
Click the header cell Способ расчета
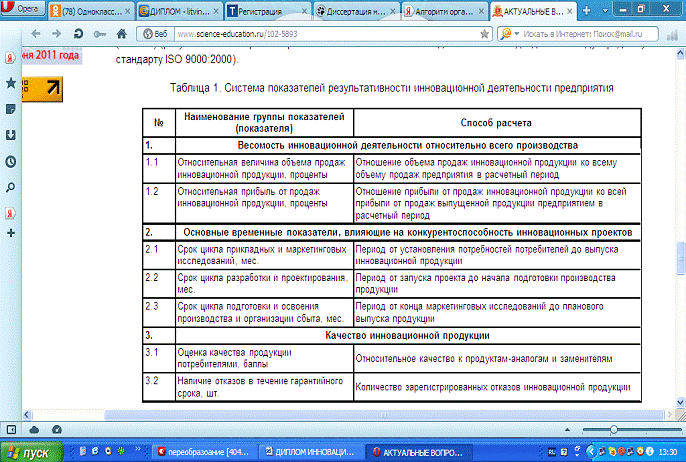click(x=496, y=123)
